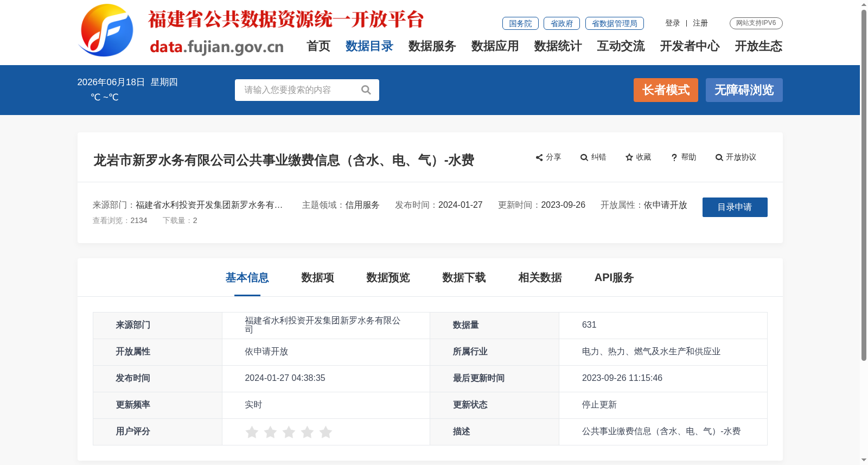Rate four stars in 用户评分
The height and width of the screenshot is (465, 868).
(x=307, y=432)
